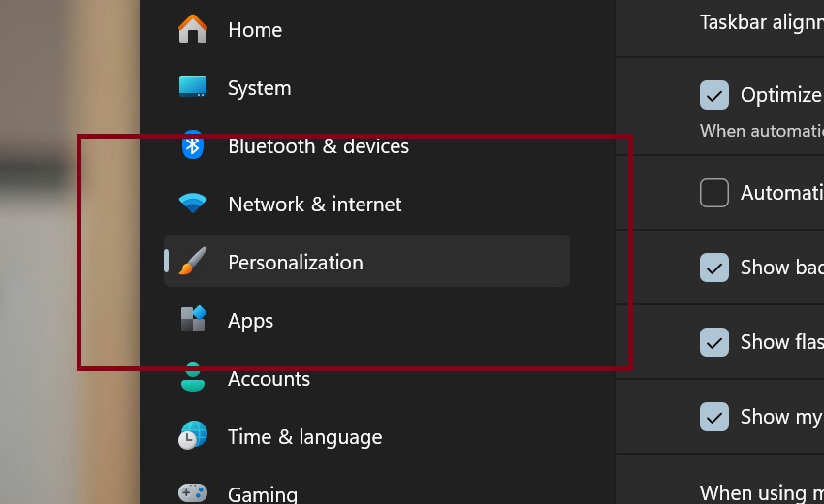
Task: Toggle the 'Show bac…' checkbox
Action: point(714,268)
